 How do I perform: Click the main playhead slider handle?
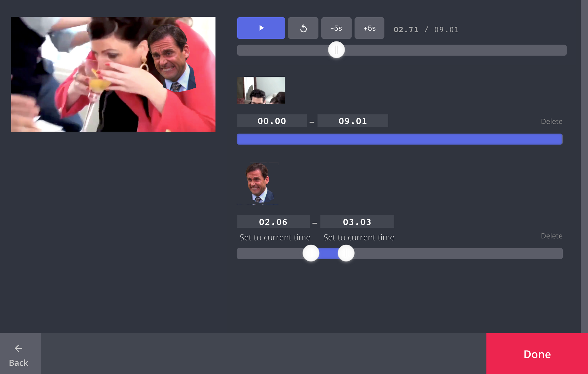coord(336,50)
